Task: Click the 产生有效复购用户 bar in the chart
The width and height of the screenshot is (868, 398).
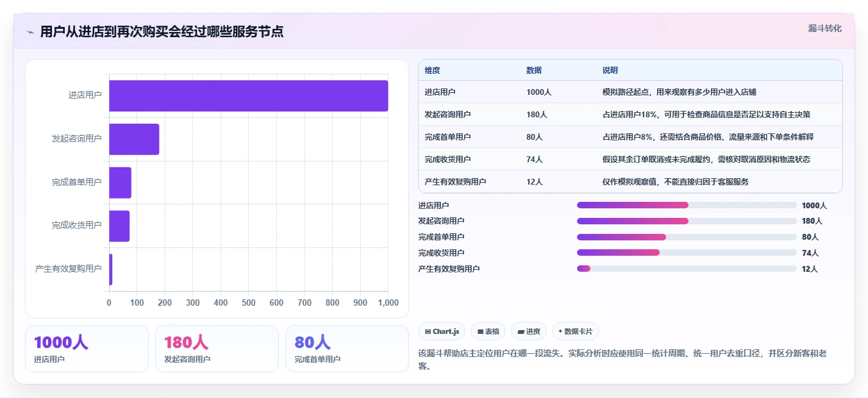Action: pyautogui.click(x=111, y=269)
